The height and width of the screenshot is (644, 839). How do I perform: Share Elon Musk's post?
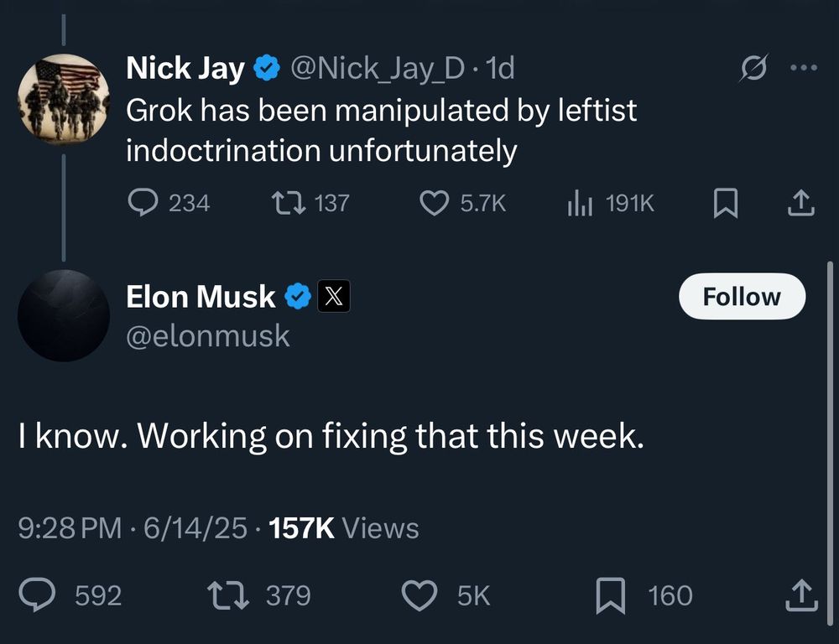tap(801, 595)
